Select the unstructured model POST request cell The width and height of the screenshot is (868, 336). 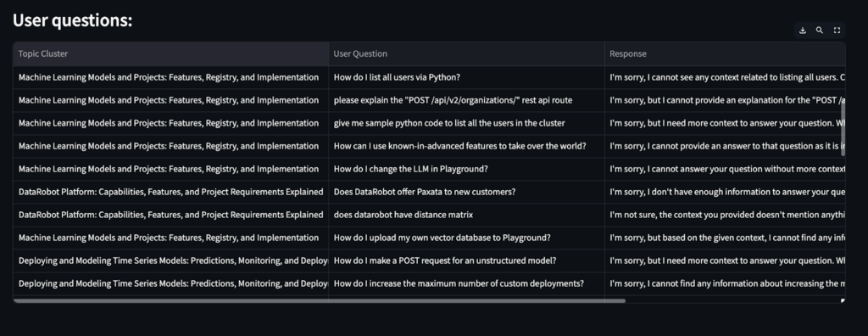[x=467, y=260]
